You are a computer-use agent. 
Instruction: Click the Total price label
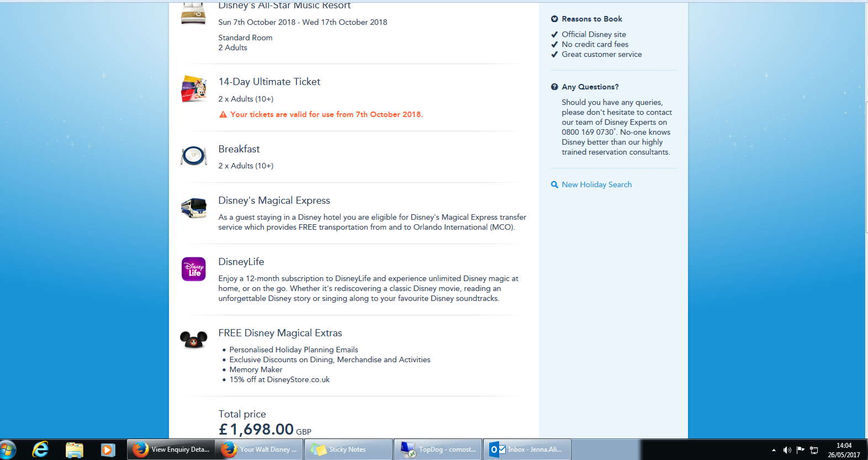point(242,414)
